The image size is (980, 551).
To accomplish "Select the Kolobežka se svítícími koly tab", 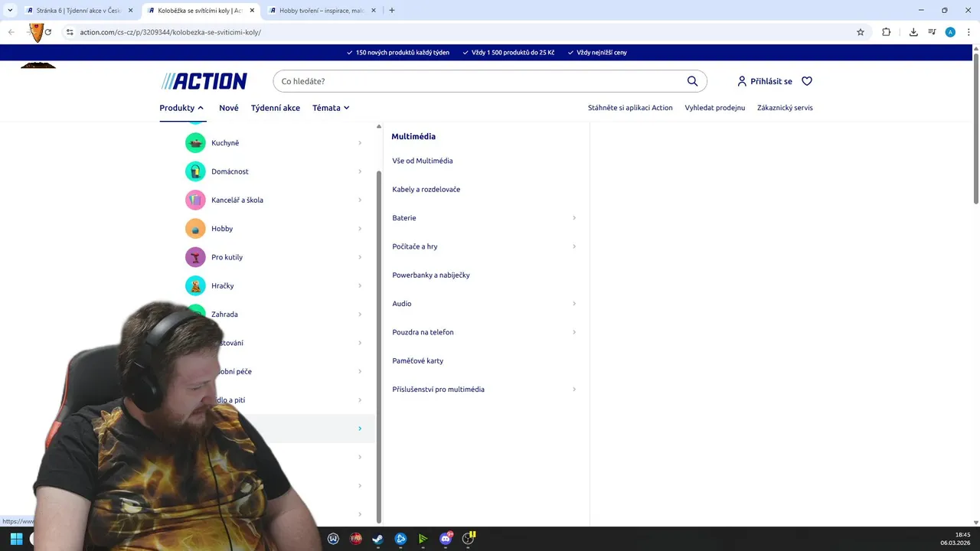I will (x=201, y=11).
